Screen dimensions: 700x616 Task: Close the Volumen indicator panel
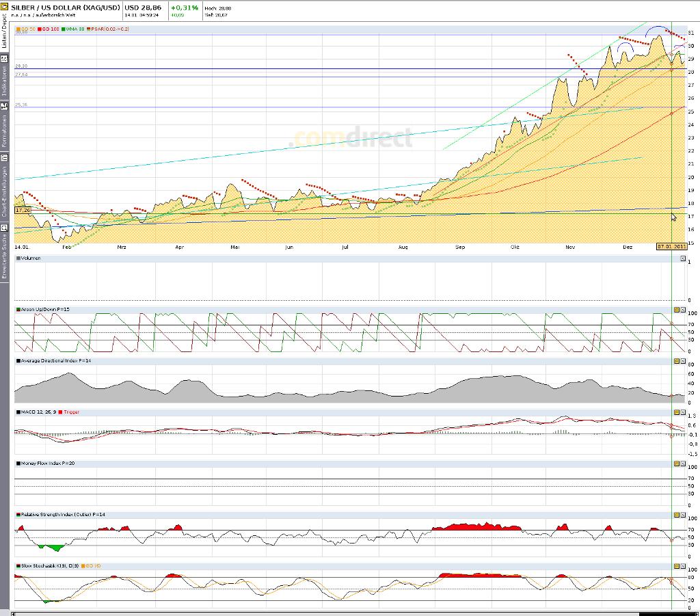683,258
